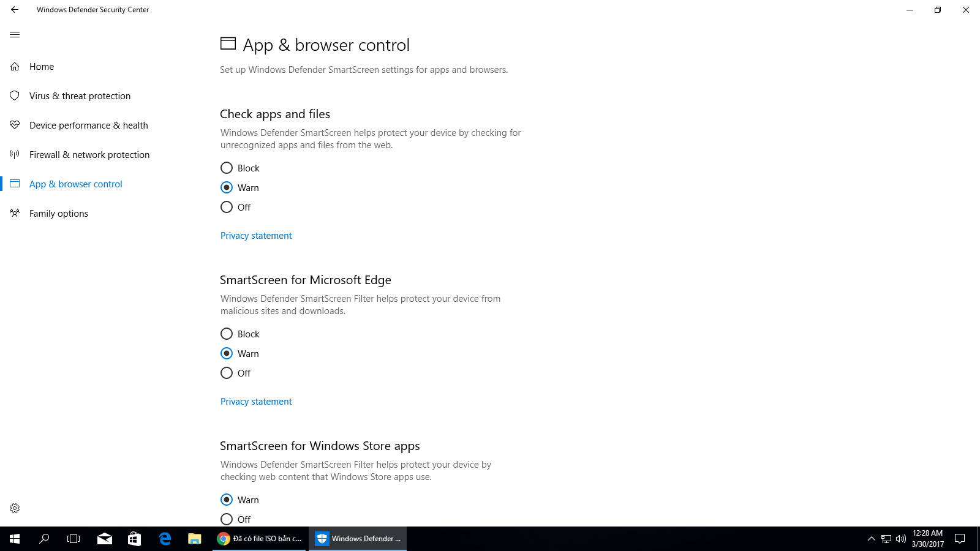Select Warn for SmartScreen for Microsoft Edge
980x551 pixels.
(239, 353)
